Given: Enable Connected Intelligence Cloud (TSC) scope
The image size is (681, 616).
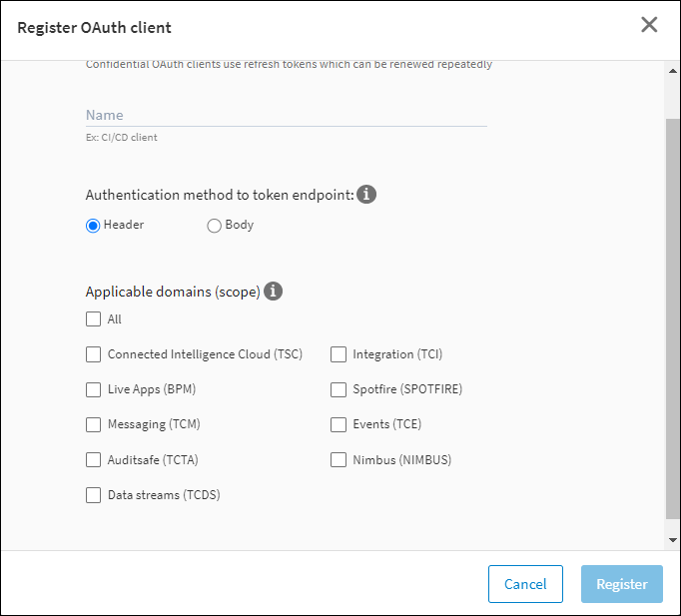Looking at the screenshot, I should [94, 354].
